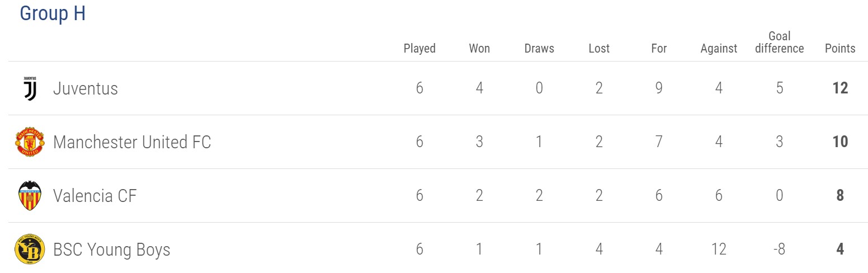Click the Goal difference column header
Image resolution: width=868 pixels, height=273 pixels.
point(779,42)
